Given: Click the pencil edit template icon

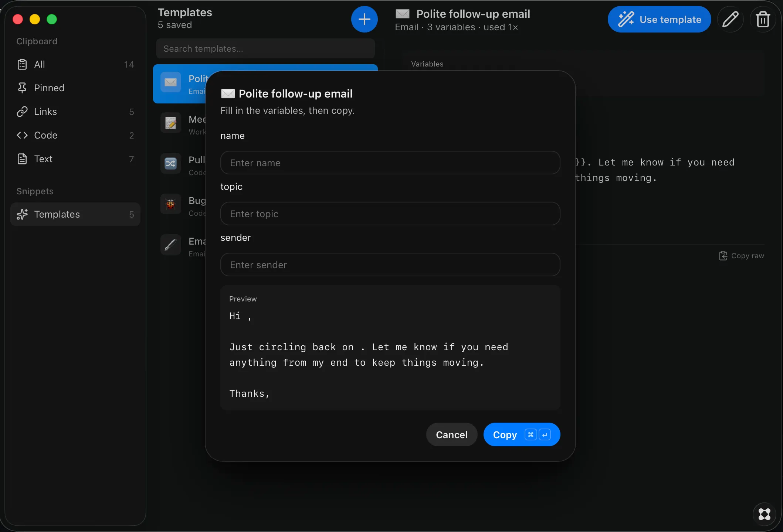Looking at the screenshot, I should (730, 19).
